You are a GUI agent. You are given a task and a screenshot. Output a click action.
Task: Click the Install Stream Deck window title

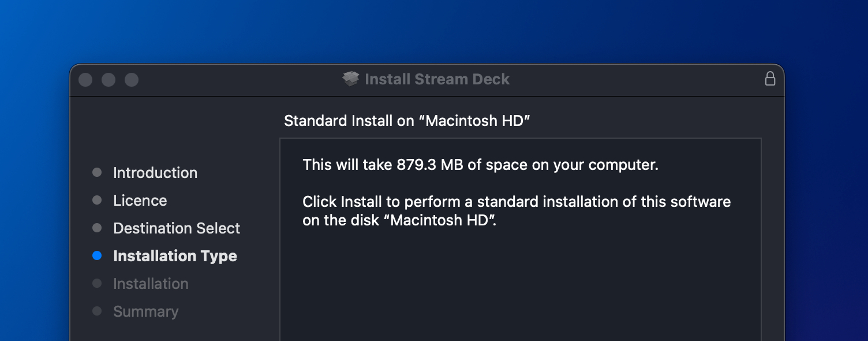437,79
